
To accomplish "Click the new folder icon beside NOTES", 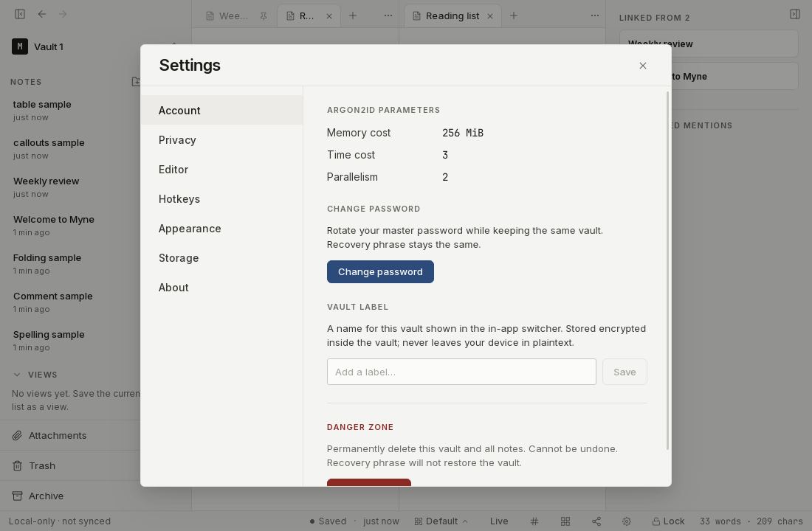I will [x=136, y=82].
